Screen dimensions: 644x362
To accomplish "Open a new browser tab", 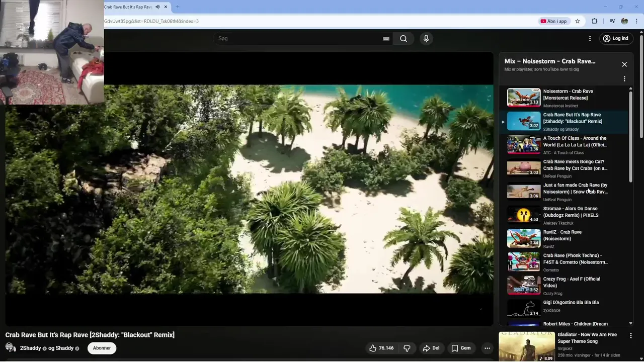I will click(177, 7).
